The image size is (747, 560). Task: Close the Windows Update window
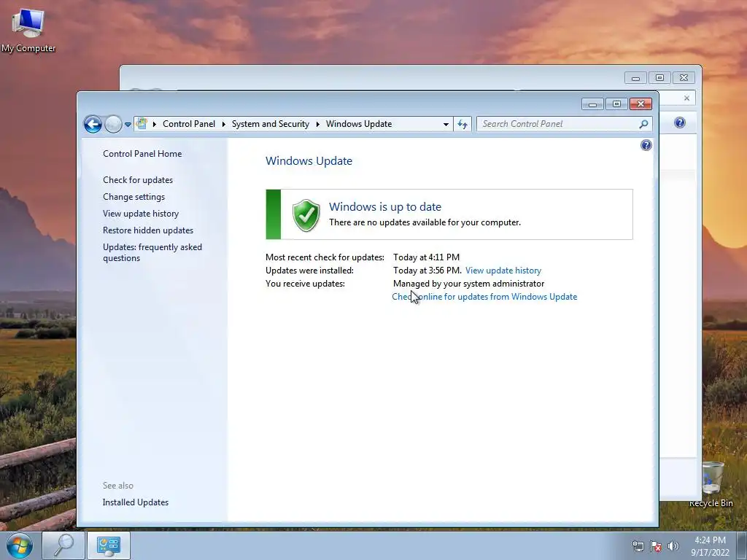click(640, 104)
